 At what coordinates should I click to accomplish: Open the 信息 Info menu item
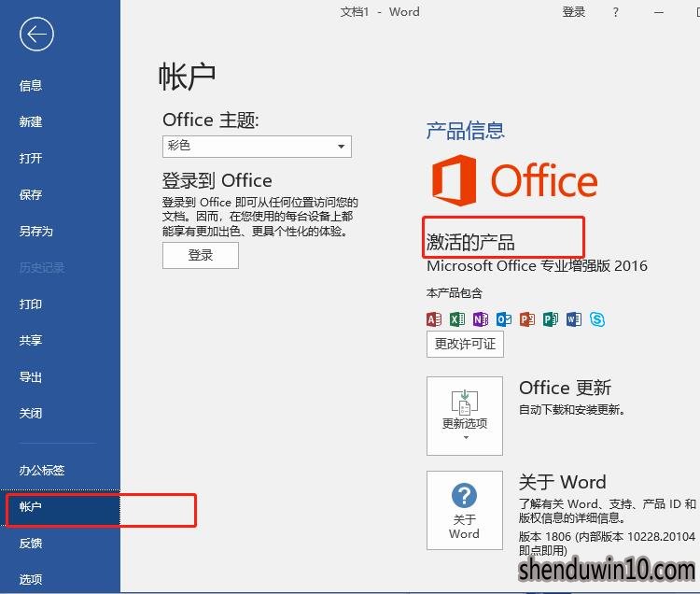(31, 85)
